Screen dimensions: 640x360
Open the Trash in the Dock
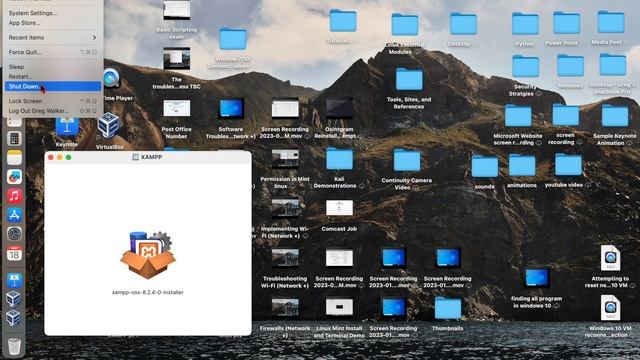[x=14, y=347]
